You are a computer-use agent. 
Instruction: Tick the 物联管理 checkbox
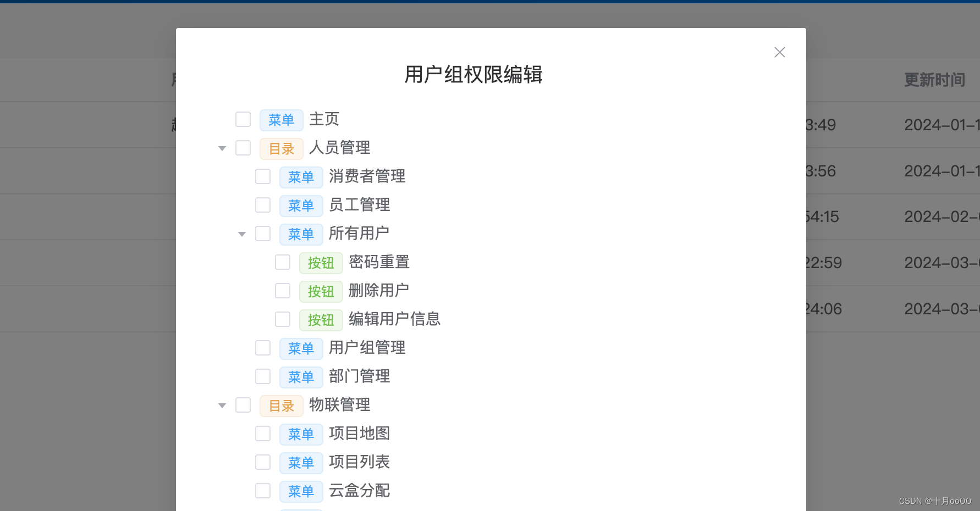point(243,405)
